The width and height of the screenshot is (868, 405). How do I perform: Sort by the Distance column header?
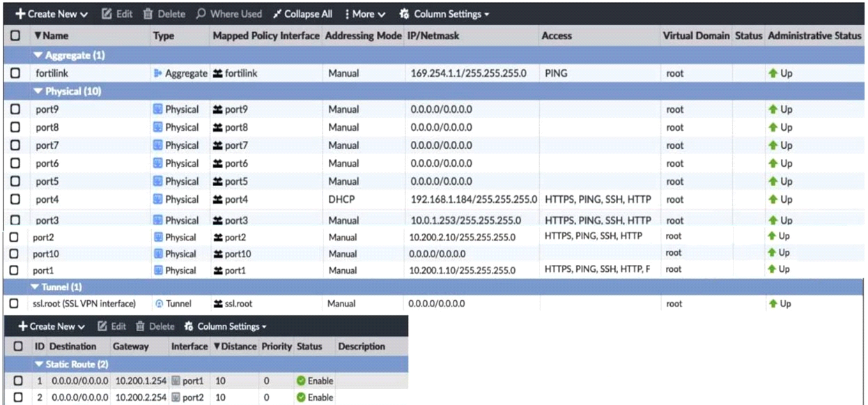(x=235, y=346)
